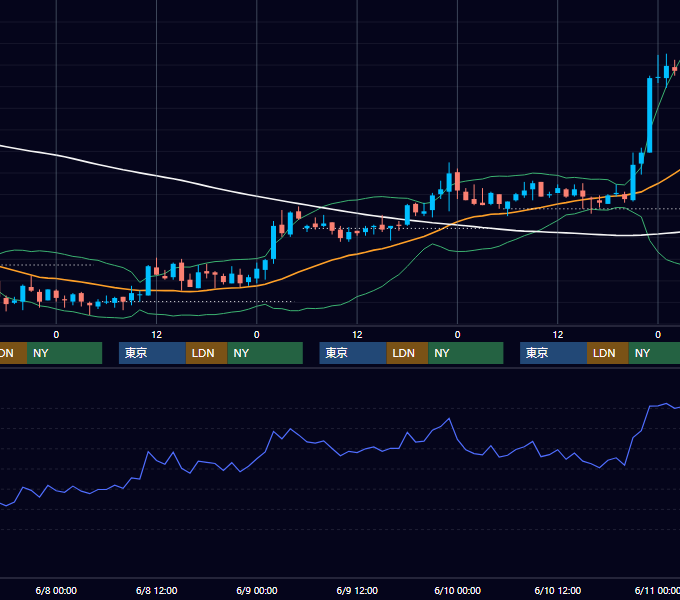The height and width of the screenshot is (600, 680).
Task: Click the 6/9 00:00 date label
Action: (257, 590)
